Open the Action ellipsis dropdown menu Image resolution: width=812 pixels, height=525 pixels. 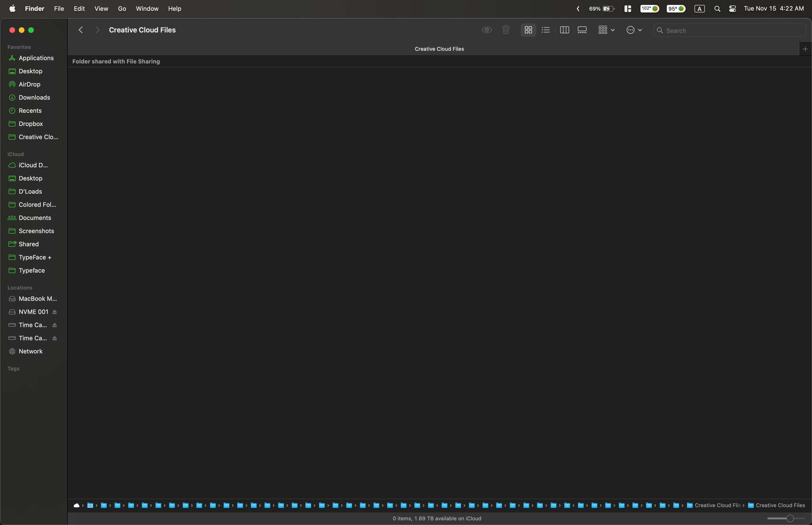(634, 30)
